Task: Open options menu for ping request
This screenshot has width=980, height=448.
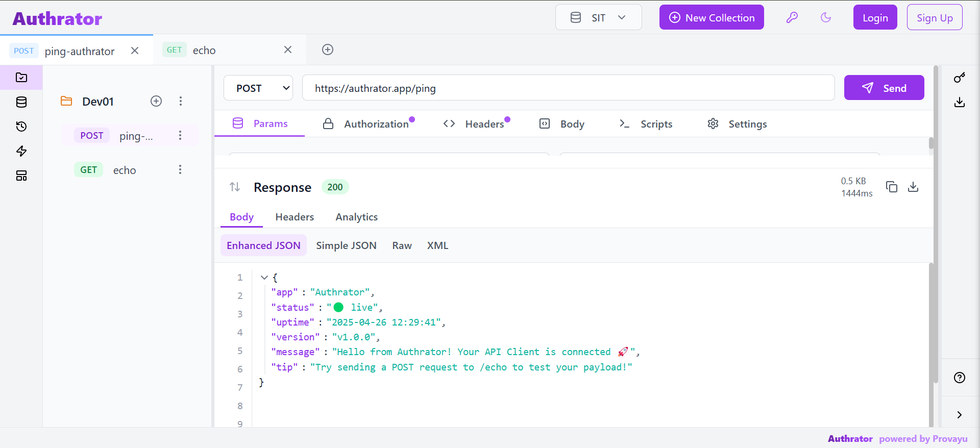Action: [180, 135]
